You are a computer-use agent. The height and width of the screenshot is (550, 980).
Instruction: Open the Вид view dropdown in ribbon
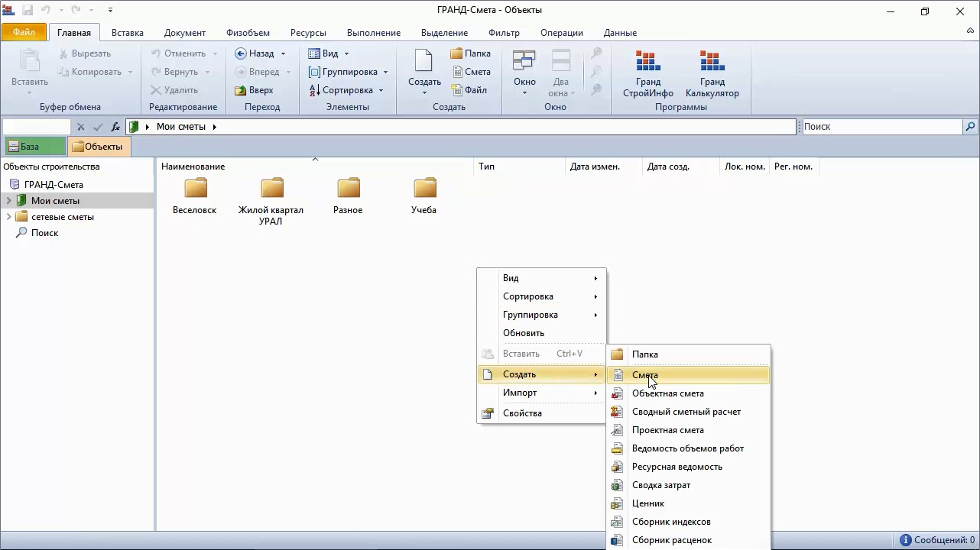329,53
